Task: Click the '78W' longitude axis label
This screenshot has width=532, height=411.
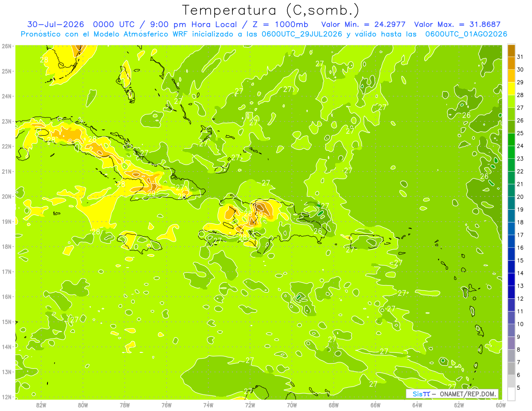Action: point(125,405)
